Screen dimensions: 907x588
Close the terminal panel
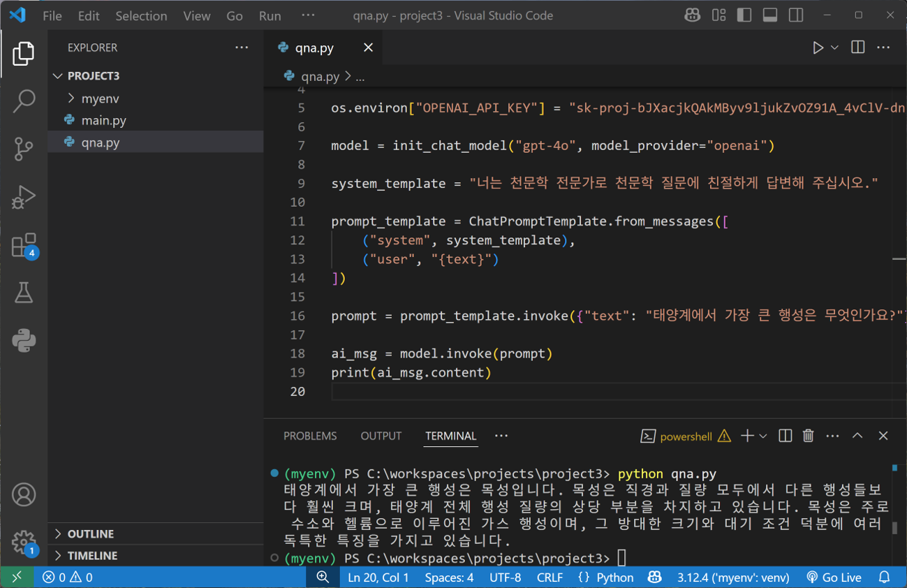[883, 436]
